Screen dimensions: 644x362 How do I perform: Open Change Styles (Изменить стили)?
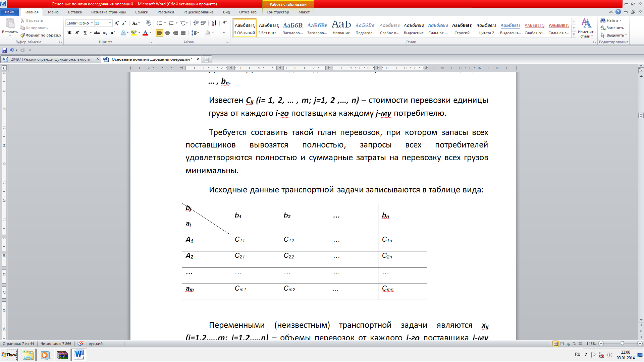coord(586,28)
